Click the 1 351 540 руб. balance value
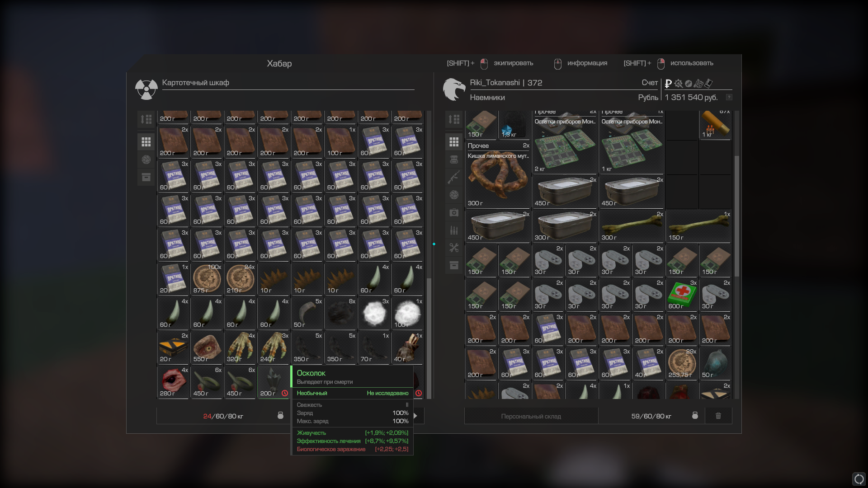Image resolution: width=868 pixels, height=488 pixels. pyautogui.click(x=691, y=97)
